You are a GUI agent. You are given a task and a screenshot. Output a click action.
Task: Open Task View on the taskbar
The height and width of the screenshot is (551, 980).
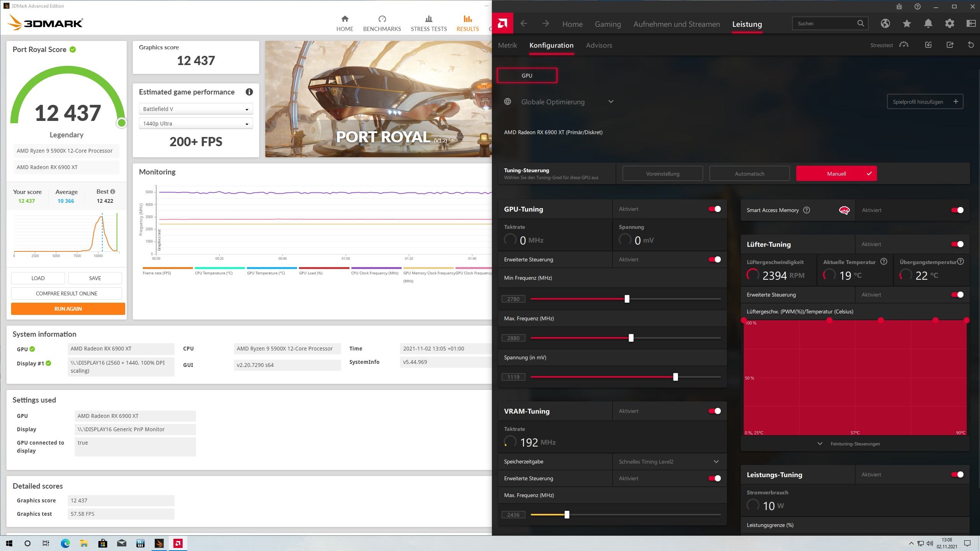pyautogui.click(x=46, y=543)
